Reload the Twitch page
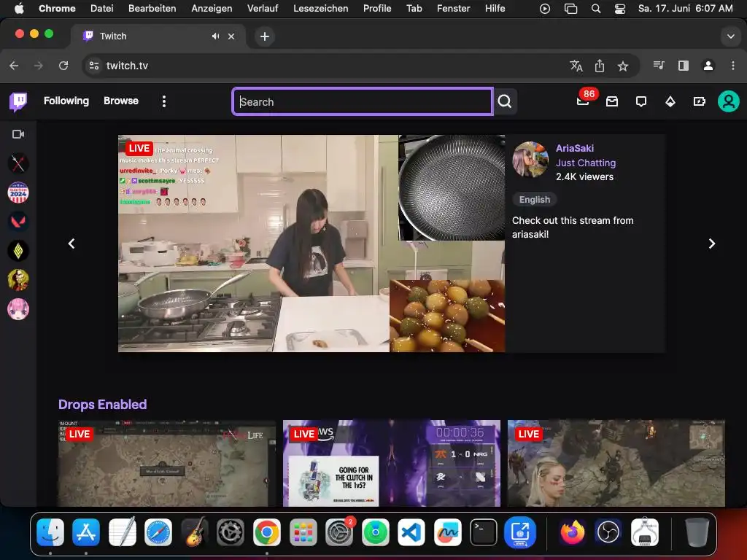 [63, 66]
